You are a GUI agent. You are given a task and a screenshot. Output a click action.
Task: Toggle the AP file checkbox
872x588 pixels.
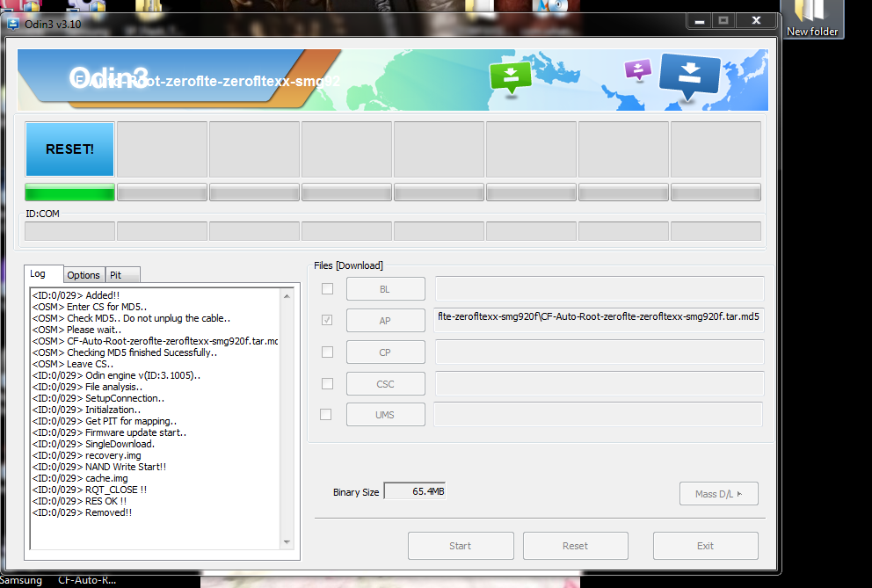(x=327, y=320)
